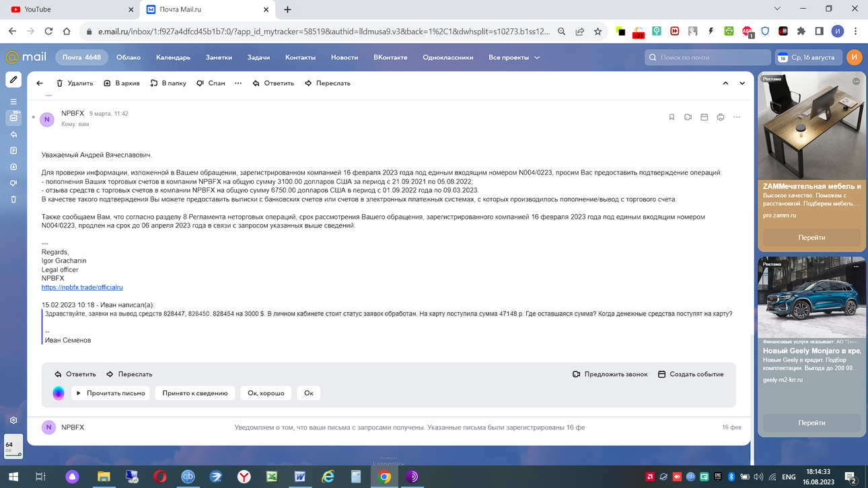Click the compose new email pencil icon

coord(13,79)
